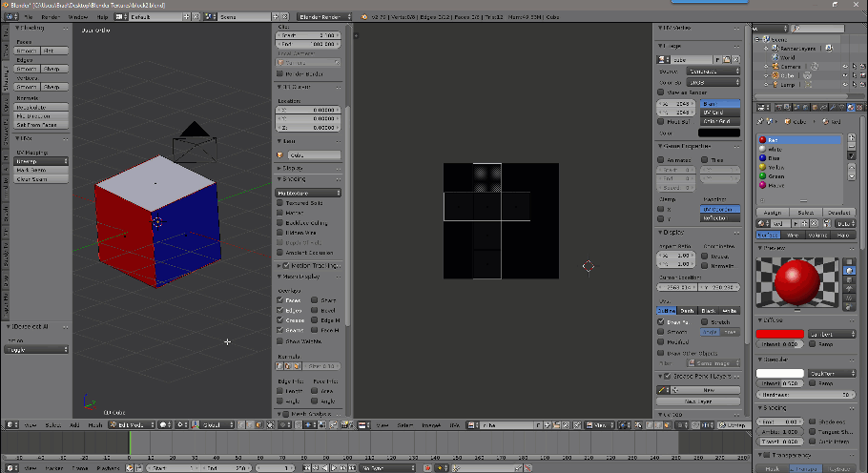Enable Textured Solid shading checkbox
Viewport: 868px width, 473px height.
point(279,203)
